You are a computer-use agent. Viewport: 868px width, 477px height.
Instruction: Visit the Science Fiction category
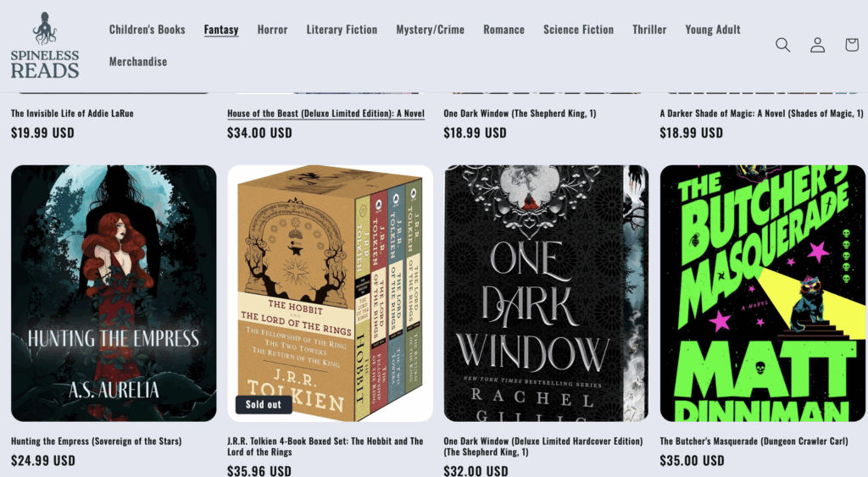coord(578,30)
